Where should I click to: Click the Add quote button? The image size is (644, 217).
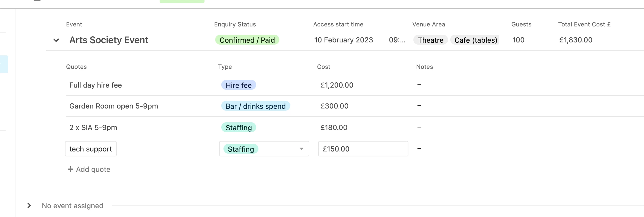coord(93,169)
